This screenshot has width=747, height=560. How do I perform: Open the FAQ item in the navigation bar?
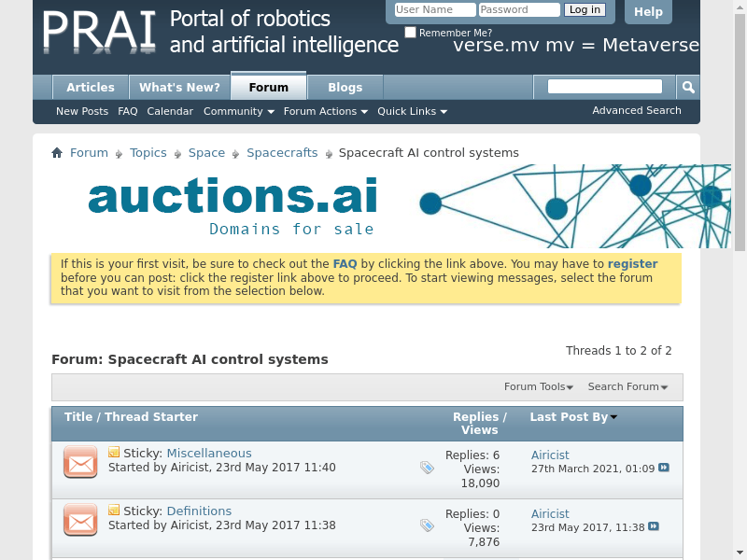pos(128,111)
